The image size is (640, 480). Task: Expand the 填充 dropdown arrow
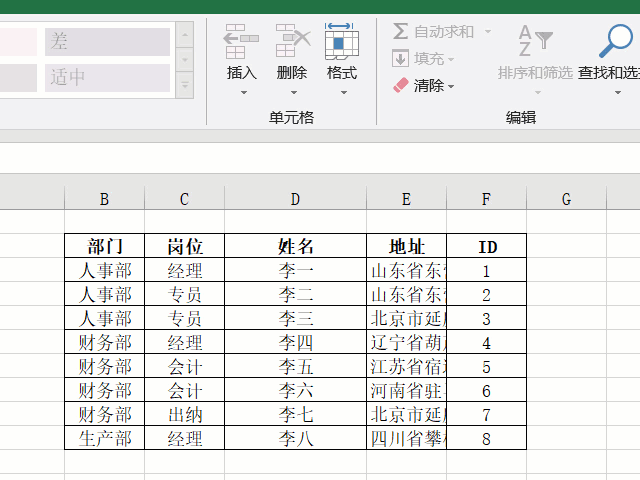(451, 60)
